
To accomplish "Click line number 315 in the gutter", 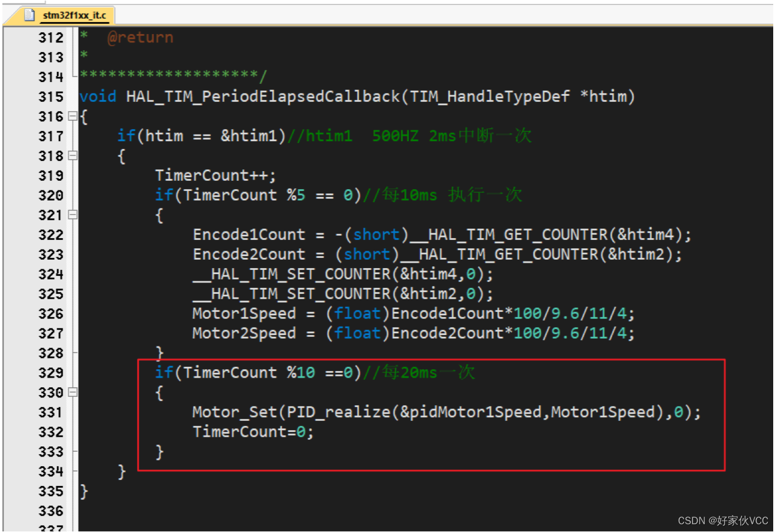I will [51, 96].
